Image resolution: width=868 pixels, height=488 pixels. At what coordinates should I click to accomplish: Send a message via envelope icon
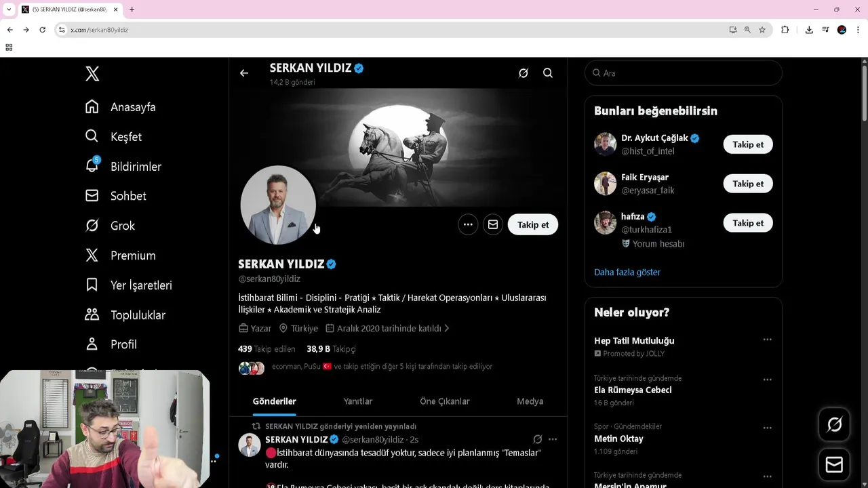click(x=493, y=224)
